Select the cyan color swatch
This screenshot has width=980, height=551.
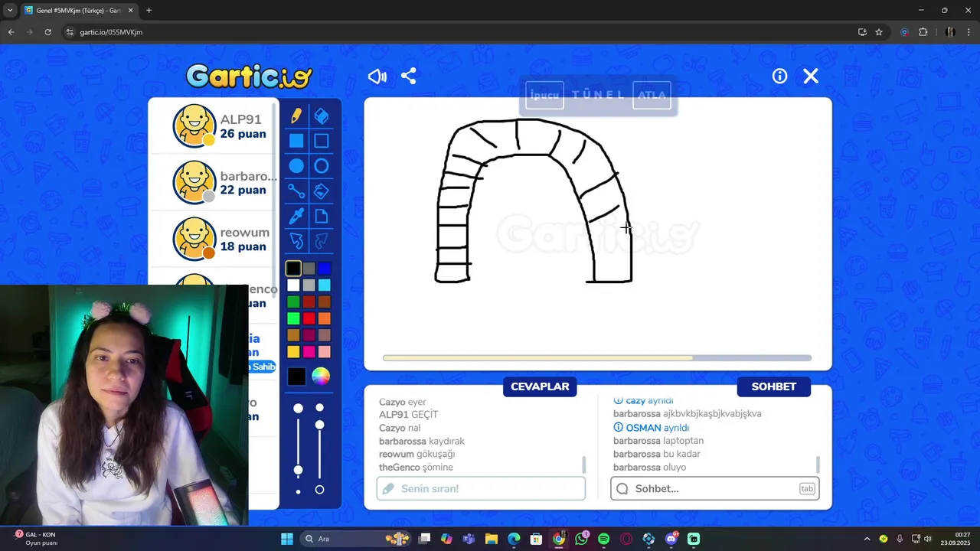point(325,285)
